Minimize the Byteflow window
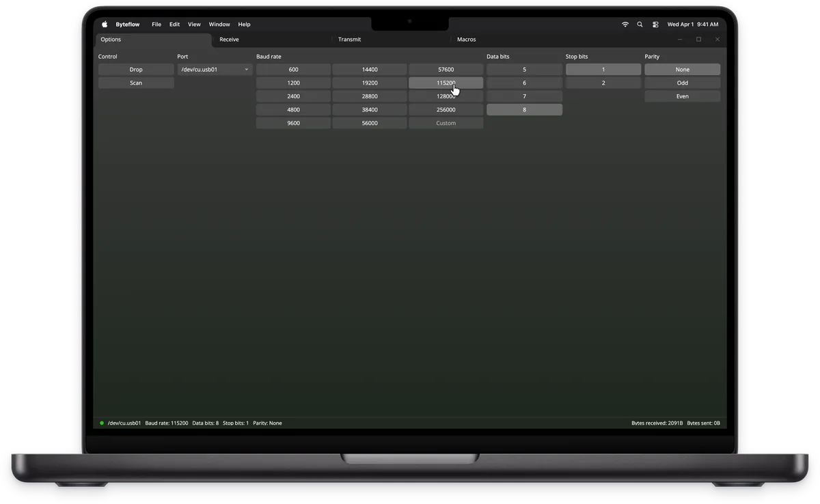This screenshot has width=820, height=504. click(x=680, y=40)
